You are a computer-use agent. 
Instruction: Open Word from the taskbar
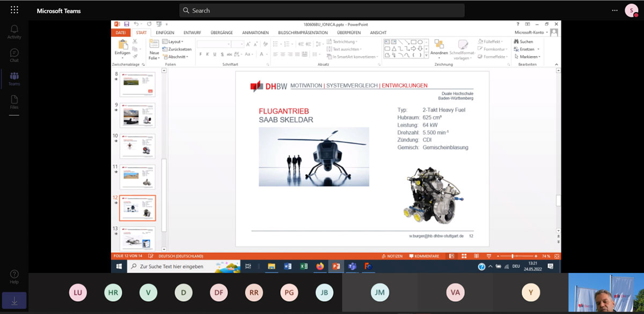287,266
